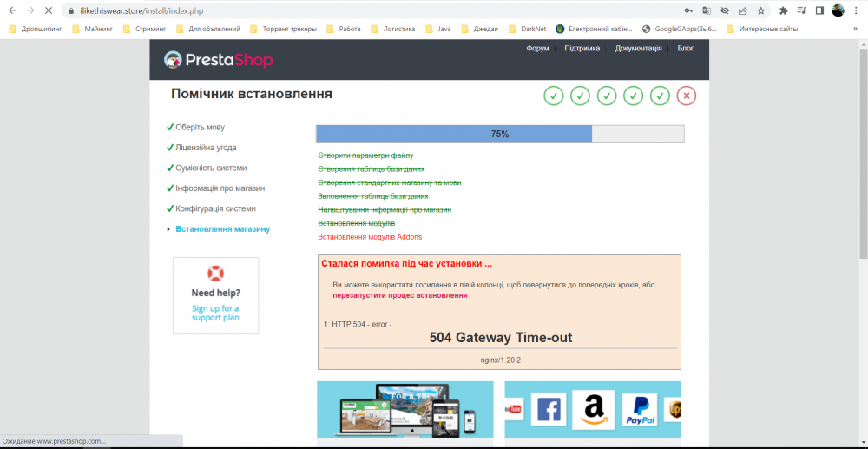The width and height of the screenshot is (868, 449).
Task: Open saved passwords key icon
Action: pyautogui.click(x=688, y=10)
